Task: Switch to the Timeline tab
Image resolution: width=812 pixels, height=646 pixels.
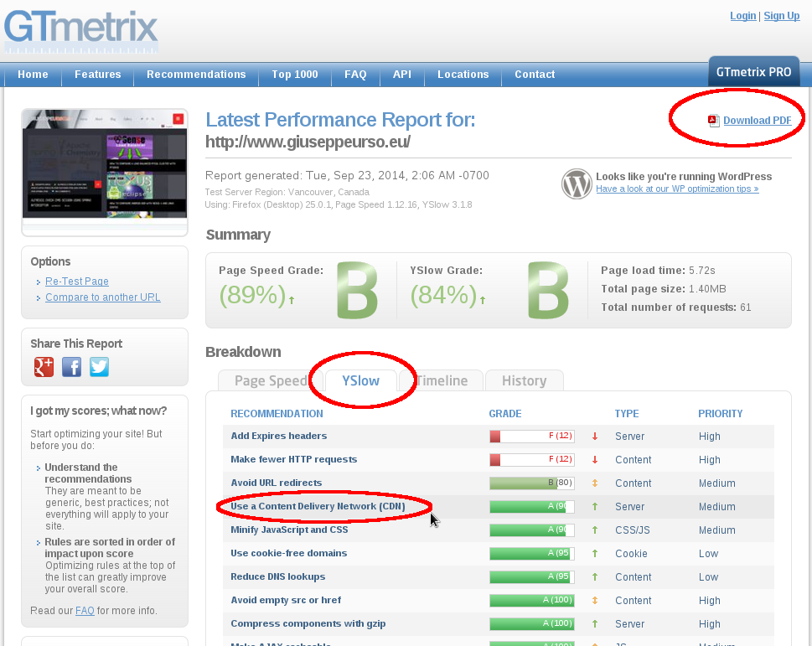Action: [442, 381]
